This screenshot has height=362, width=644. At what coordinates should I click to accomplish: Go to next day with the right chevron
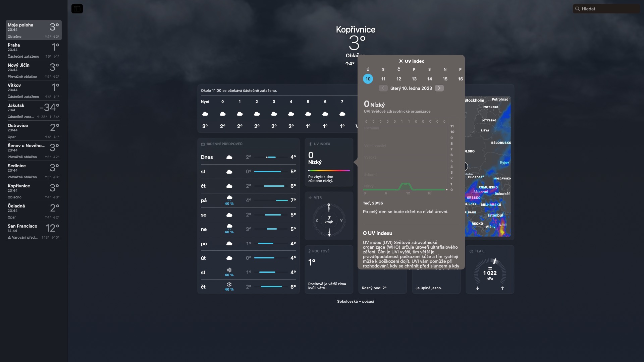439,88
